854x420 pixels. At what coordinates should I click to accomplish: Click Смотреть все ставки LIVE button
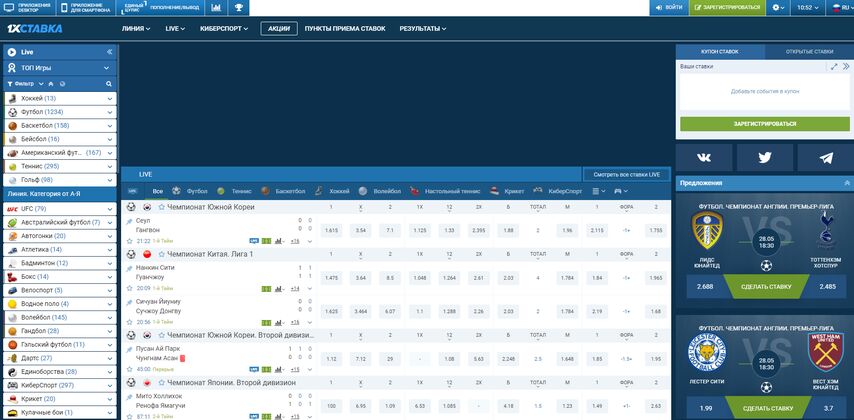tap(626, 174)
